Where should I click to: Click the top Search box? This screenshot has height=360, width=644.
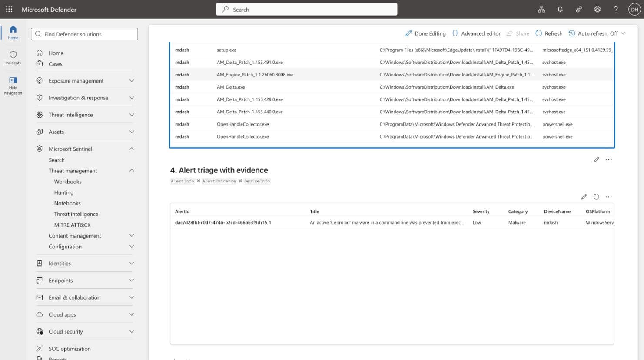306,9
